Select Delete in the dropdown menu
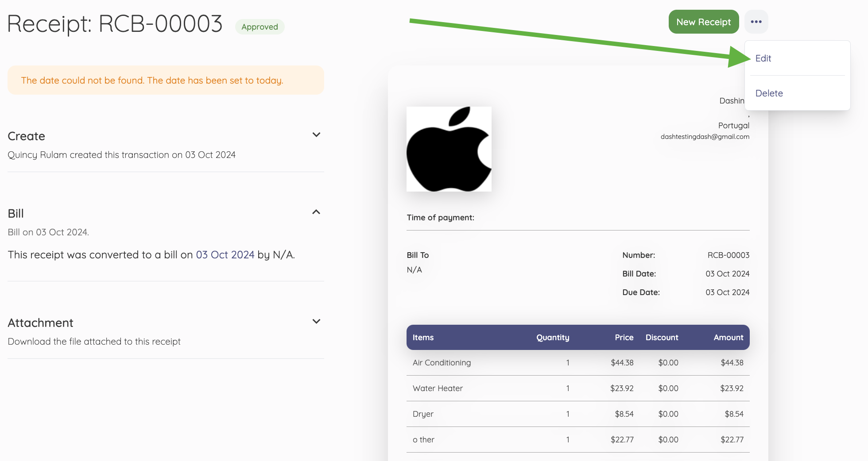The width and height of the screenshot is (868, 461). 769,93
